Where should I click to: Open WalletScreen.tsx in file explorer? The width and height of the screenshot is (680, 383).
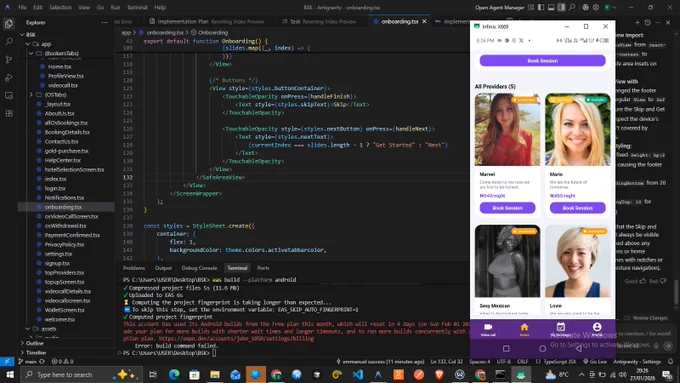(65, 310)
